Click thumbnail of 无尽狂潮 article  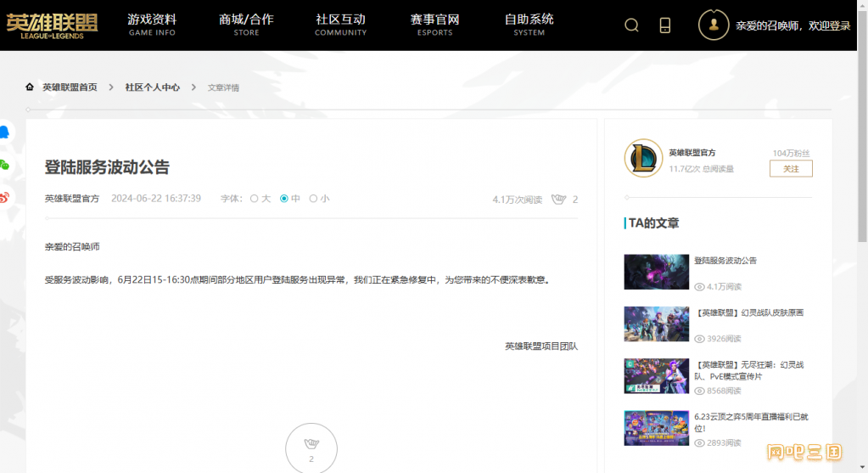[657, 376]
